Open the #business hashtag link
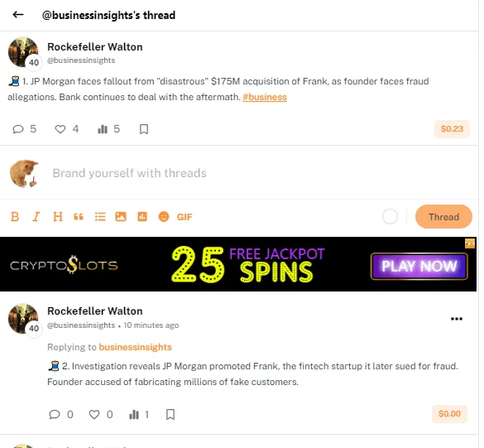 (265, 98)
